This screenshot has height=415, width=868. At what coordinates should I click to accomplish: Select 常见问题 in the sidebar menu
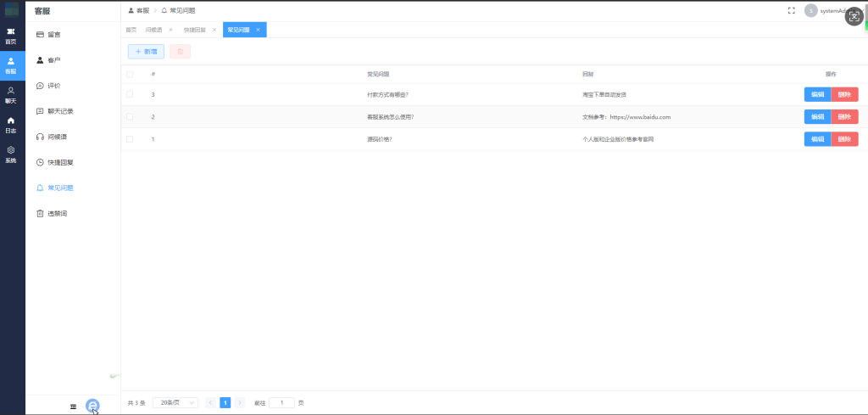coord(73,188)
